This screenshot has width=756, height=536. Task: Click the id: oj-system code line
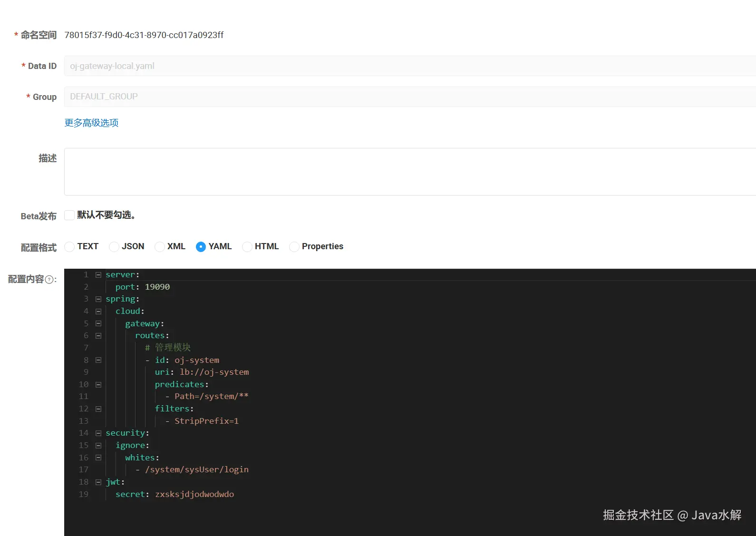pyautogui.click(x=183, y=360)
